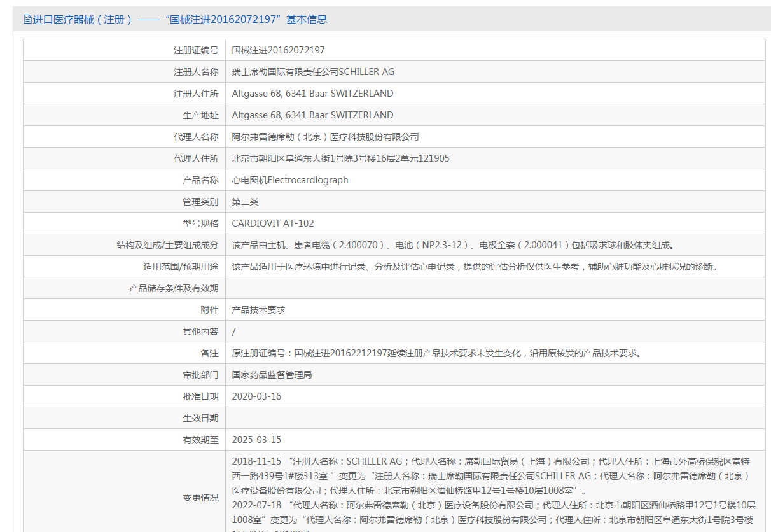The image size is (771, 532).
Task: Open the 产品技术要求 attachment entry
Action: pyautogui.click(x=259, y=310)
